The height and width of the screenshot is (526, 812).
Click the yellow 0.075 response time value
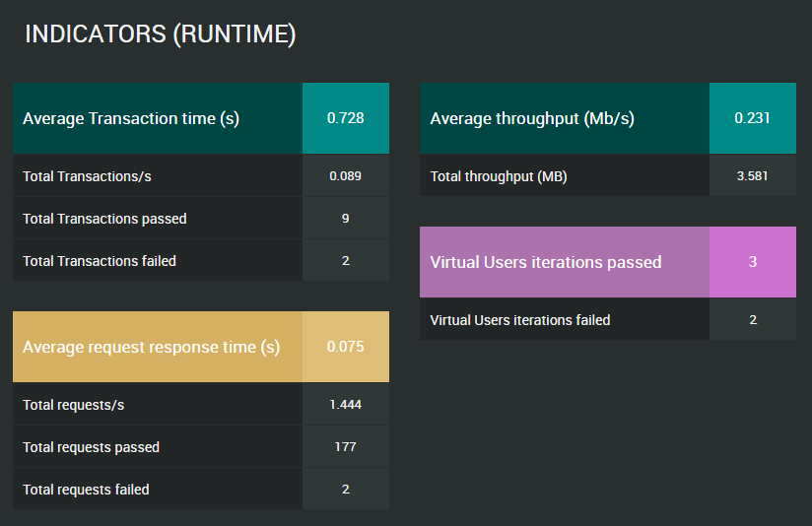(x=345, y=347)
